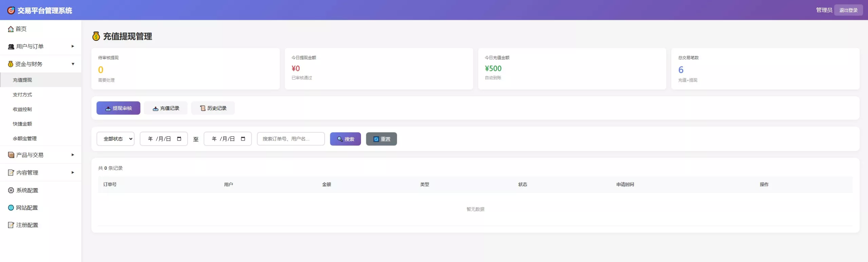Click the 网站配置 globe icon

click(11, 208)
